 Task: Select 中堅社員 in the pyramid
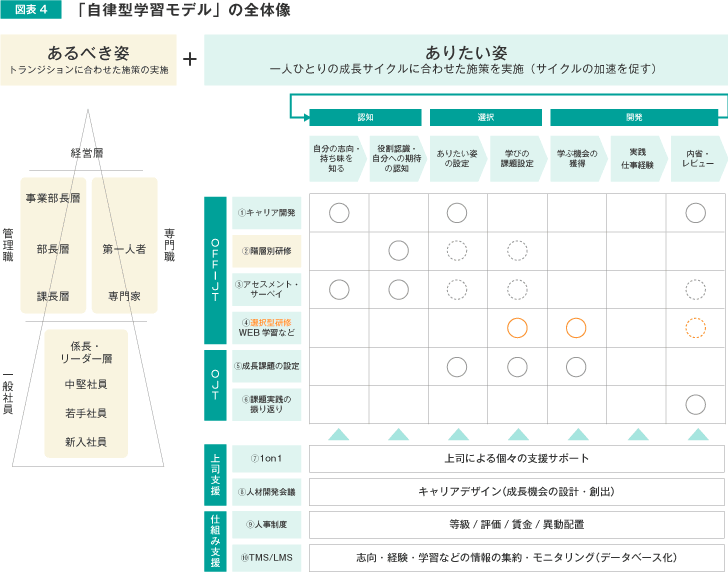click(x=86, y=384)
